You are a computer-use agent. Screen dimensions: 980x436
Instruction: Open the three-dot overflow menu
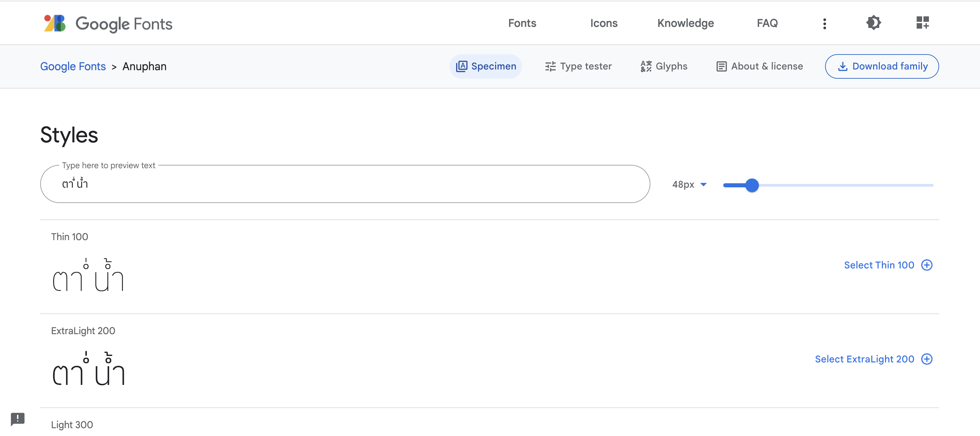click(x=824, y=23)
